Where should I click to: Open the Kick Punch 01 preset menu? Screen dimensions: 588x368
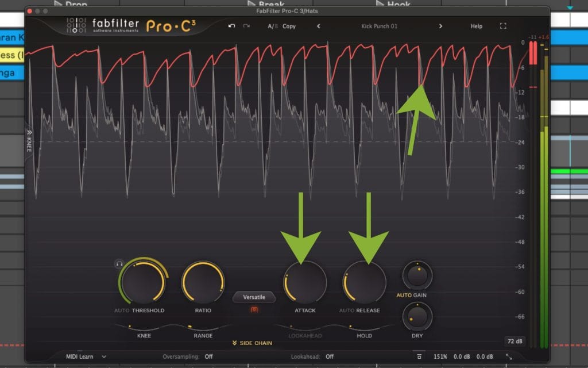click(379, 26)
